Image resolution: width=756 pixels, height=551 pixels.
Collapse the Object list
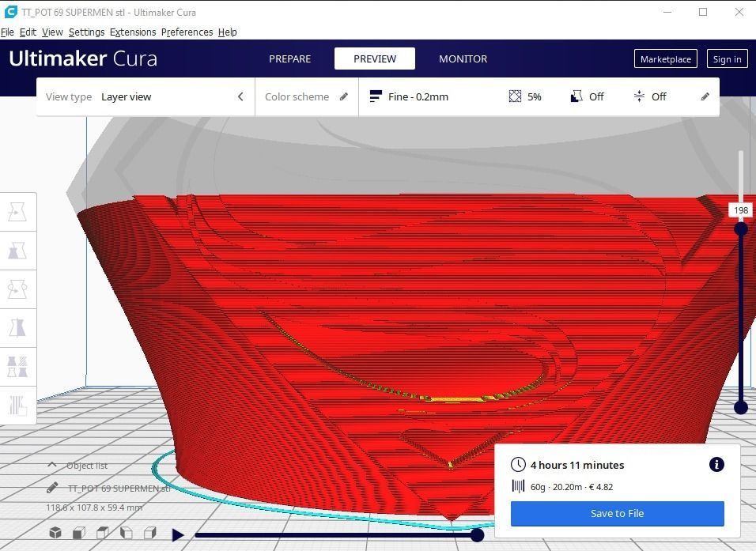[x=51, y=465]
